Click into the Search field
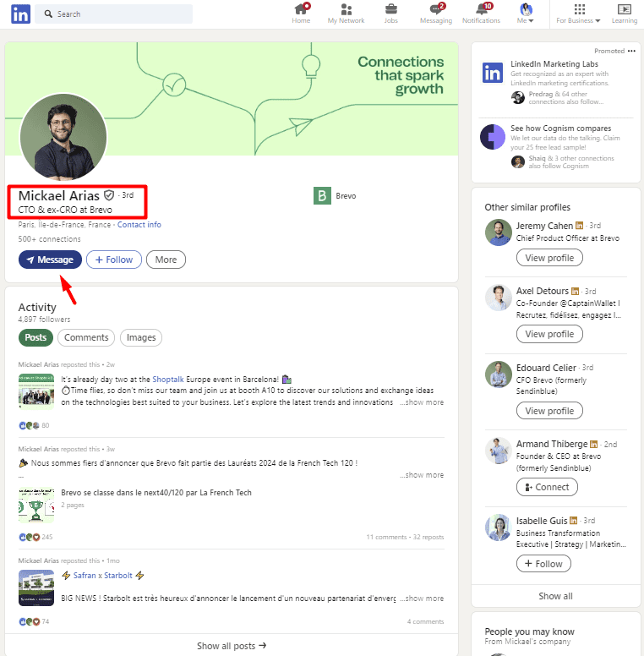 click(x=114, y=14)
